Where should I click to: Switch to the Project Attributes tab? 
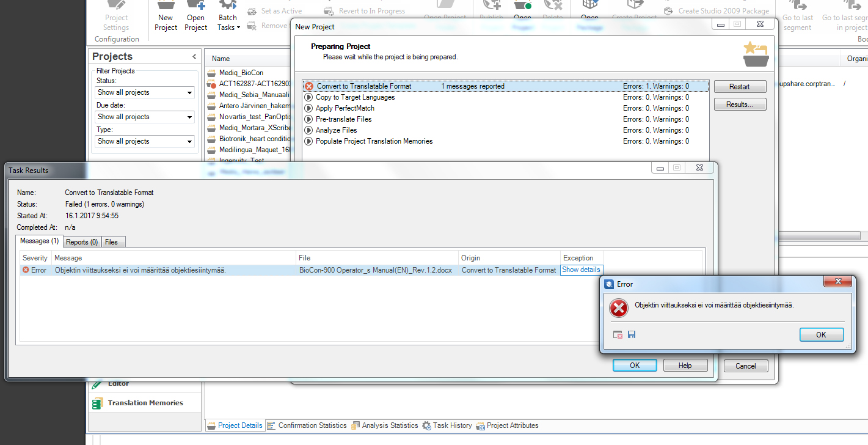[507, 425]
